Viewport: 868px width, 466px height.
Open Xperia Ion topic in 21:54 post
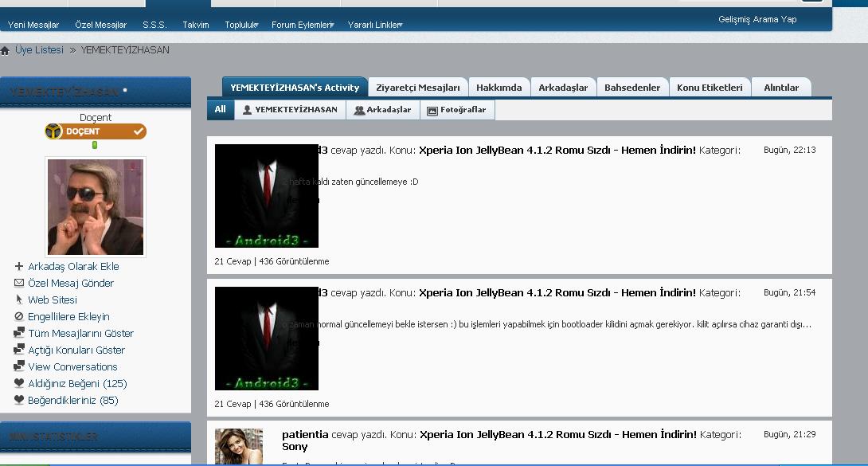557,293
